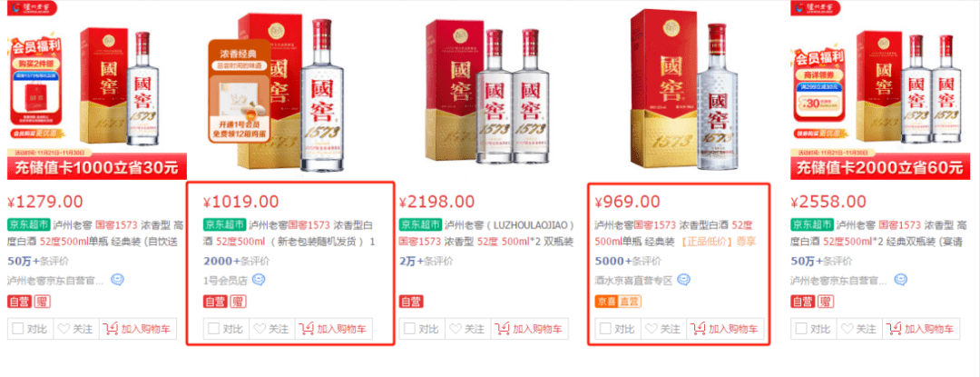Viewport: 980px width, 377px height.
Task: Open 5000+ reviews link on ¥969.00 item
Action: (628, 262)
